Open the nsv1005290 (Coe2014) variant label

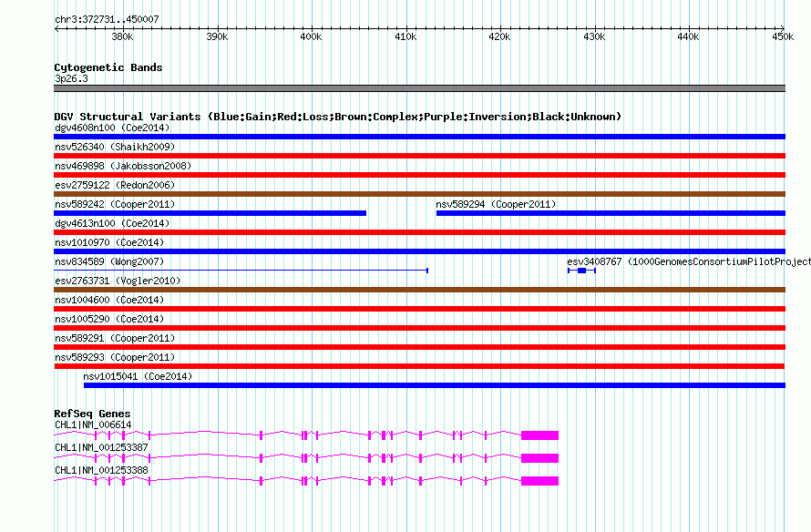(109, 319)
